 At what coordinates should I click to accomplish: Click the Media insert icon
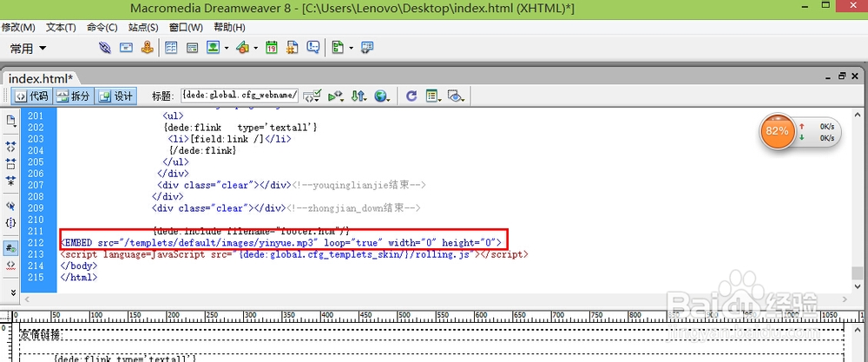coord(242,48)
